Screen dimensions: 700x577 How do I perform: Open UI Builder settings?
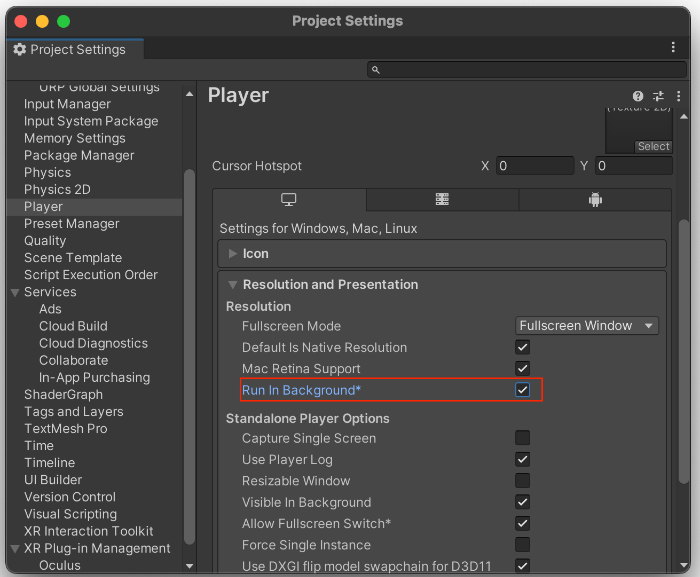(x=53, y=480)
